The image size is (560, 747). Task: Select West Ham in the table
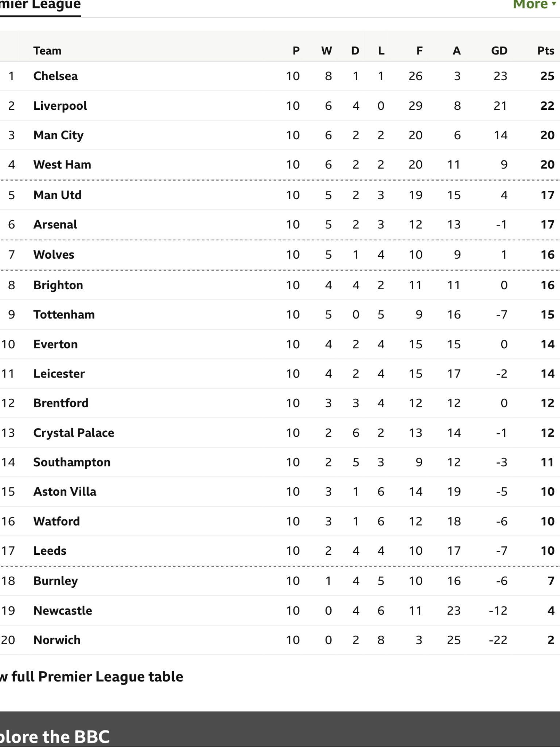[62, 165]
